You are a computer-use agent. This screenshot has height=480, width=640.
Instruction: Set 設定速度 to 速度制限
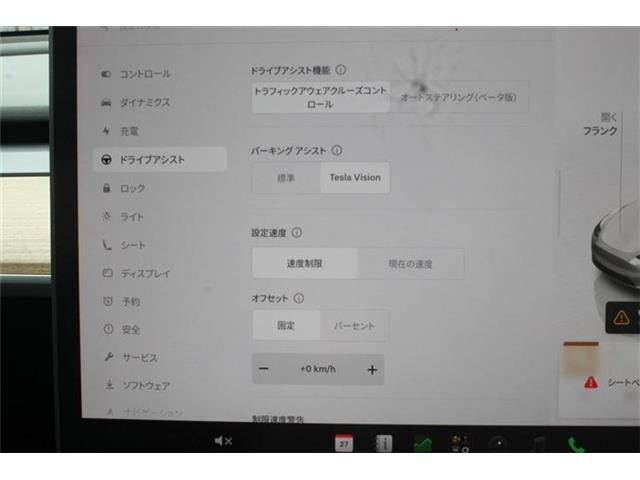[x=305, y=263]
